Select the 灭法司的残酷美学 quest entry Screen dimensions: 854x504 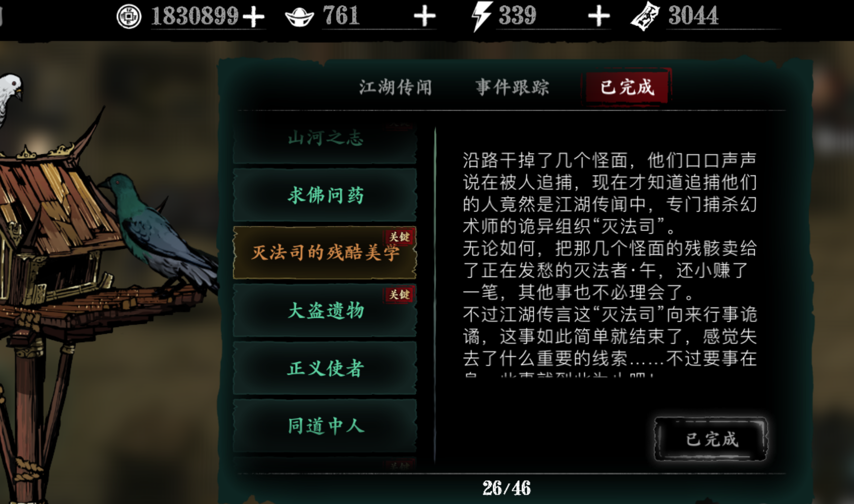pyautogui.click(x=325, y=253)
